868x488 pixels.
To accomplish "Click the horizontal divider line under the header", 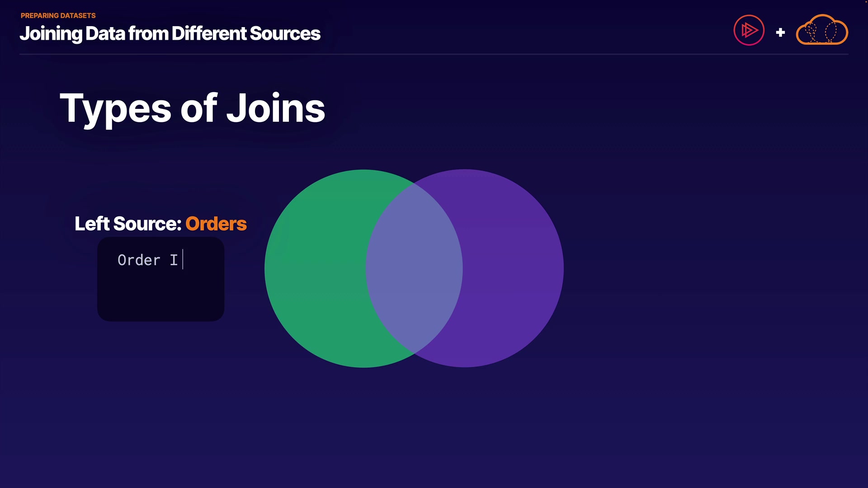I will (x=434, y=54).
